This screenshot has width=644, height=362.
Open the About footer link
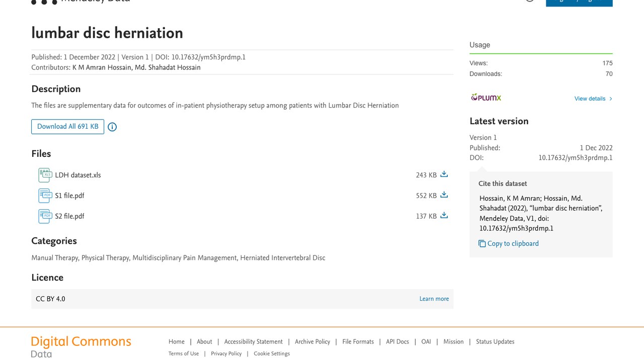tap(204, 341)
